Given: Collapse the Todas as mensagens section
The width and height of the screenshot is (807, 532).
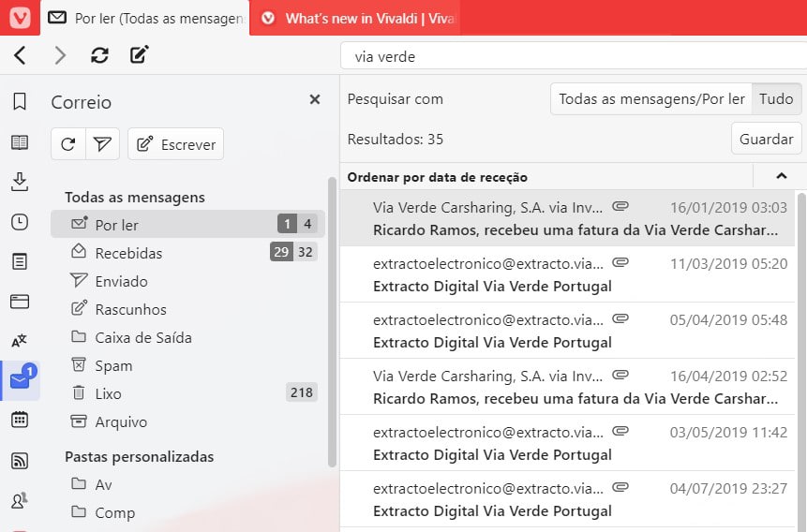Looking at the screenshot, I should tap(135, 197).
